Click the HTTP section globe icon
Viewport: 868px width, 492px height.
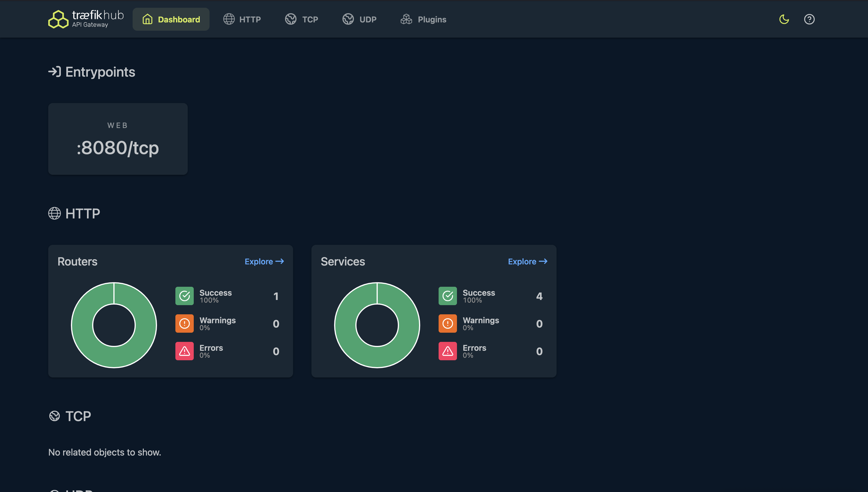[x=55, y=213]
